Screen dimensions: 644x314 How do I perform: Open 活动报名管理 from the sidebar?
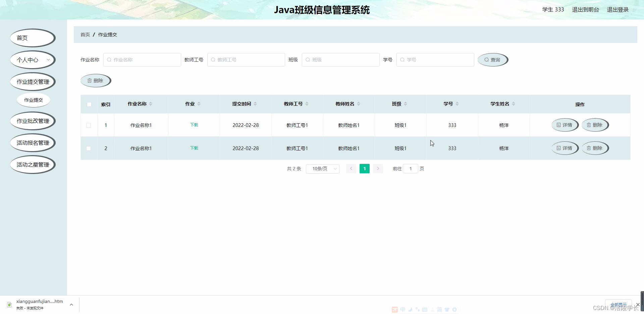point(33,142)
